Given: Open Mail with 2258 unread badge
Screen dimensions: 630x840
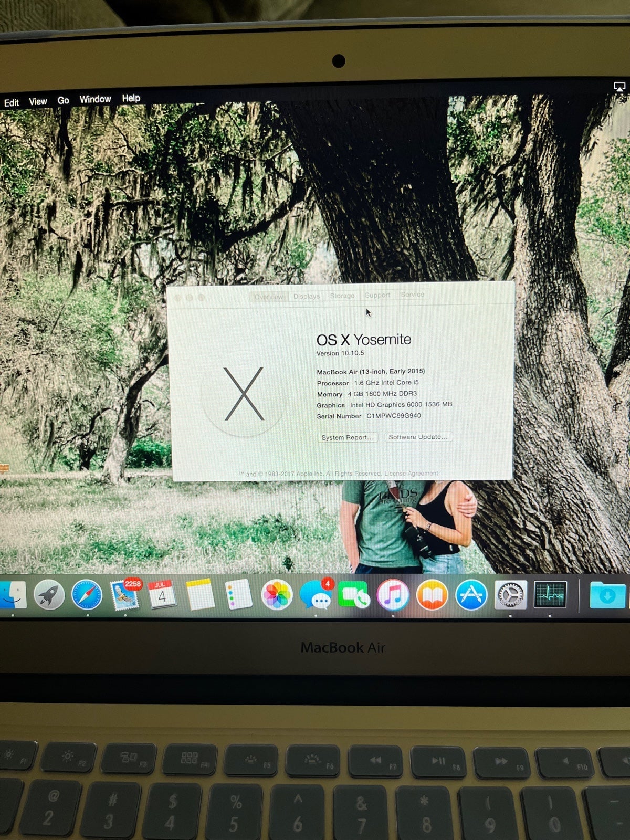Looking at the screenshot, I should point(126,595).
